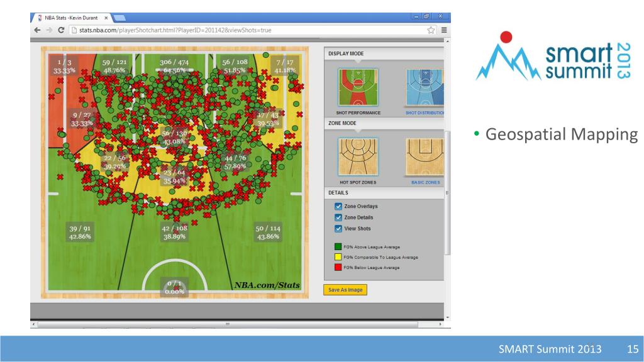Click the 9 / 27 zone label
644x362 pixels.
coord(82,119)
